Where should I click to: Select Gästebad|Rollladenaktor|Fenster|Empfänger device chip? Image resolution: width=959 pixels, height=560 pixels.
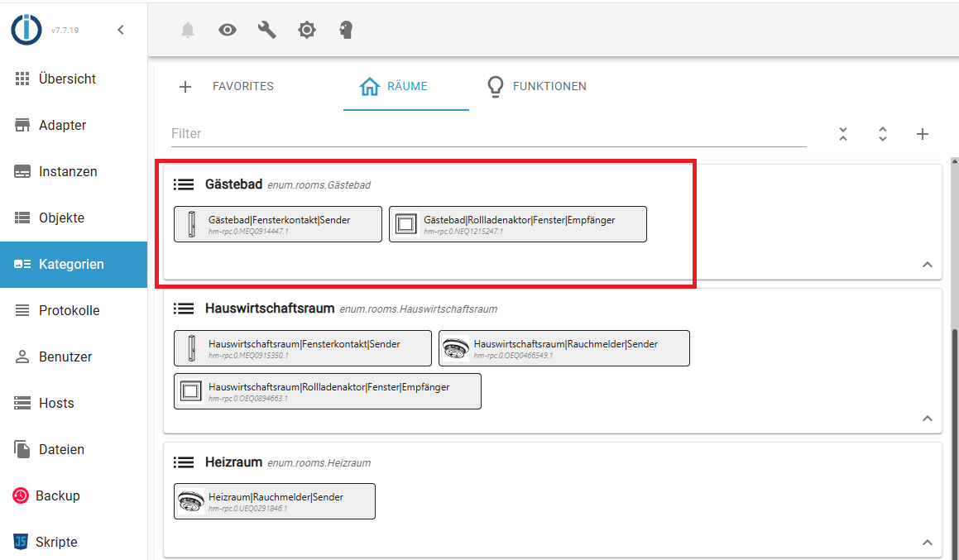[517, 224]
